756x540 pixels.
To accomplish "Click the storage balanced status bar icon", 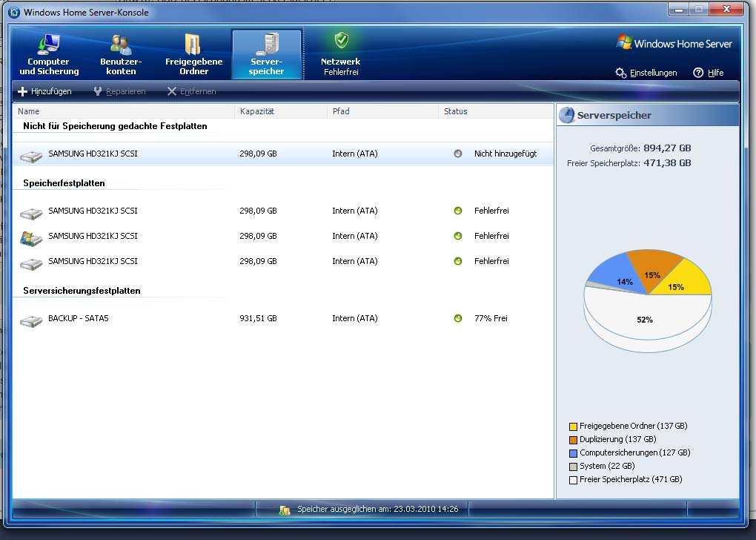I will tap(285, 510).
